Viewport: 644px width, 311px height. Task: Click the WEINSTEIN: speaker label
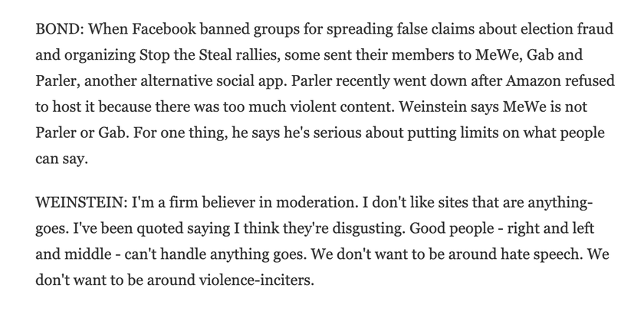point(82,202)
